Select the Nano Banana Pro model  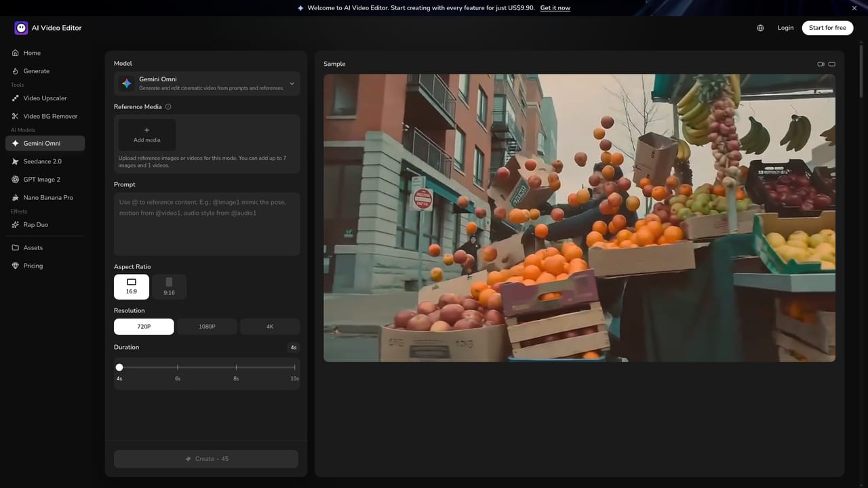coord(45,198)
